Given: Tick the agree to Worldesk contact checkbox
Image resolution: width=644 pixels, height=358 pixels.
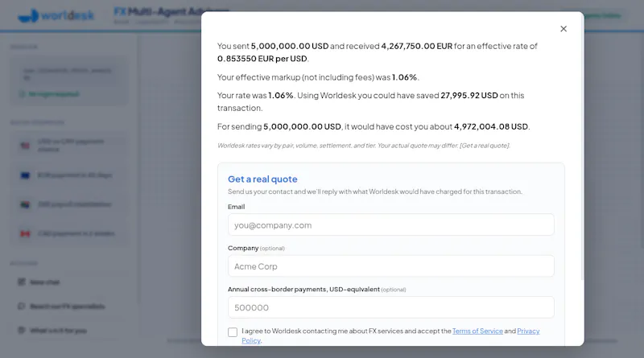Looking at the screenshot, I should [233, 331].
